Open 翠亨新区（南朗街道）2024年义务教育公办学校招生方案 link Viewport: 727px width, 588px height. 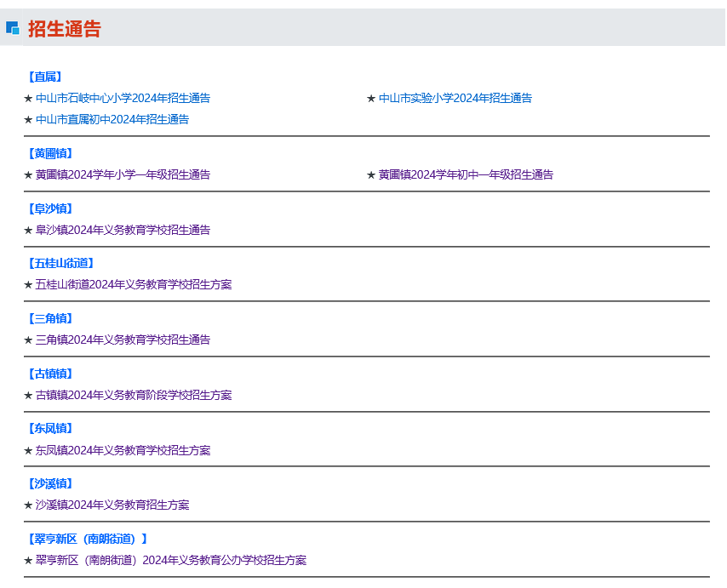coord(171,560)
